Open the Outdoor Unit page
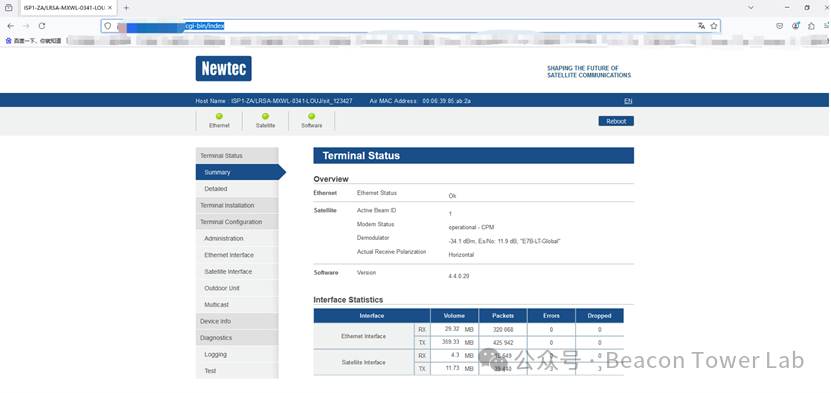The width and height of the screenshot is (831, 393). (x=237, y=288)
